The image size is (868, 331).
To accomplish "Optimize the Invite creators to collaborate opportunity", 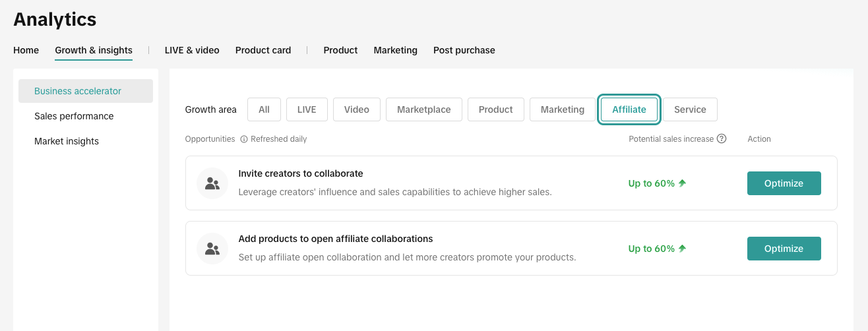I will coord(784,183).
